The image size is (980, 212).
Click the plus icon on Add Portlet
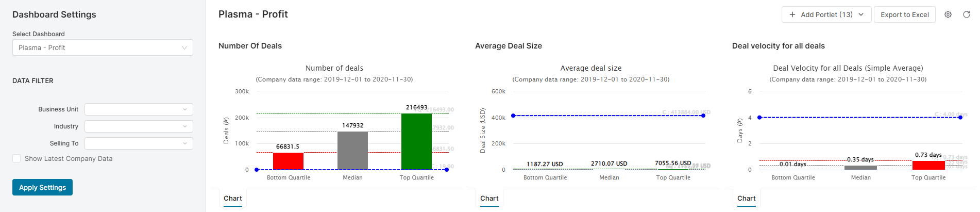pos(792,14)
